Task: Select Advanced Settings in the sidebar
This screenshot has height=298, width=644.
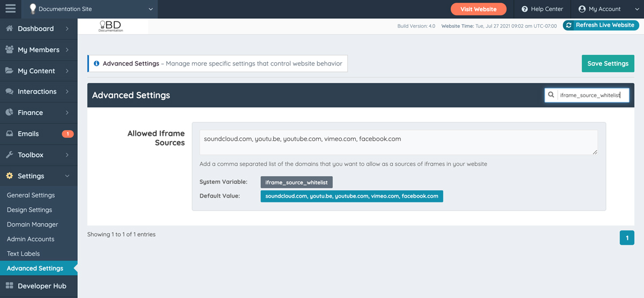Action: (39, 268)
